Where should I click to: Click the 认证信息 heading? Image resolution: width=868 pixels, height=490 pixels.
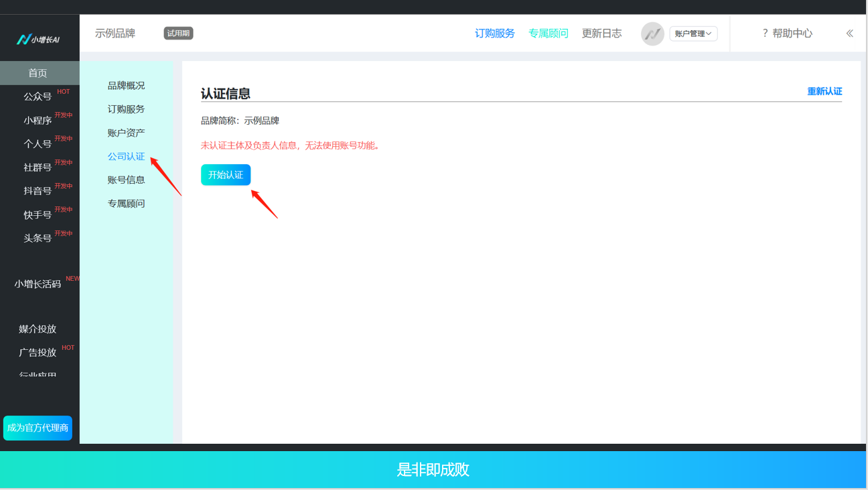(x=226, y=94)
